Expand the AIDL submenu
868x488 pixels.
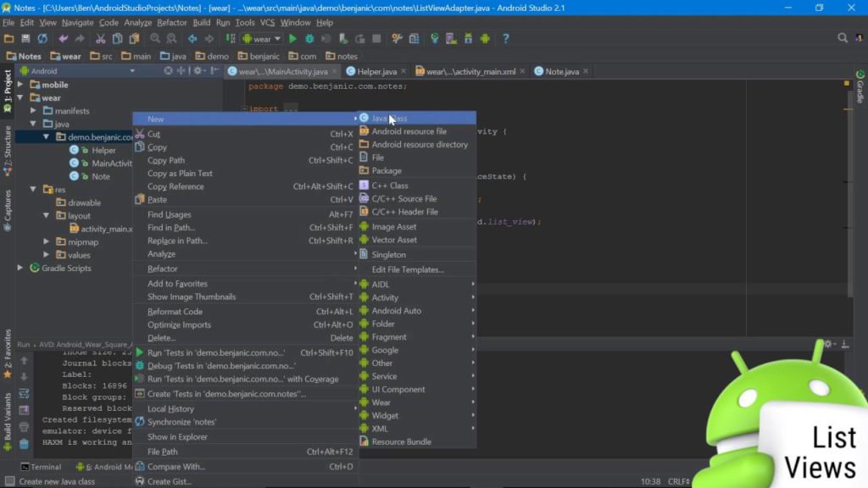(x=417, y=285)
